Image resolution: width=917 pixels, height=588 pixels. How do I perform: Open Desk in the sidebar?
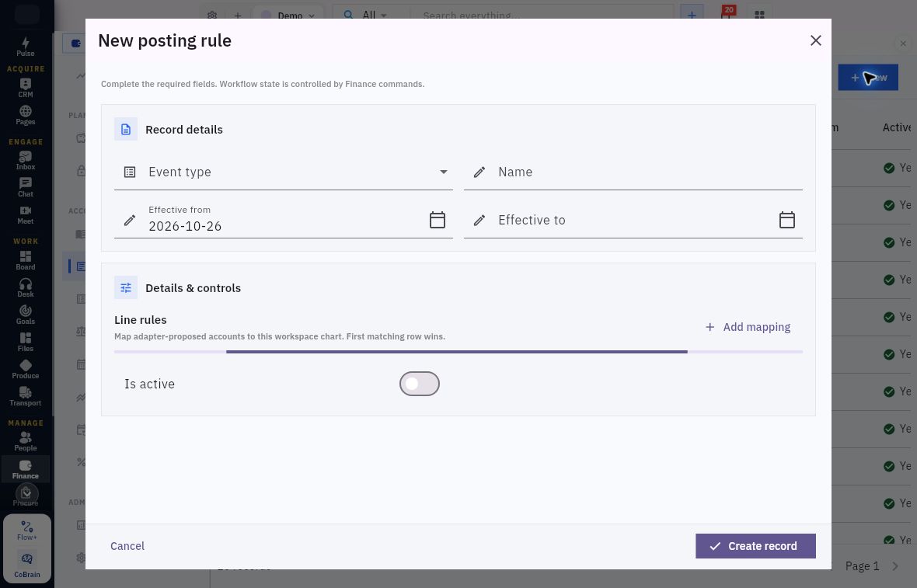coord(25,287)
